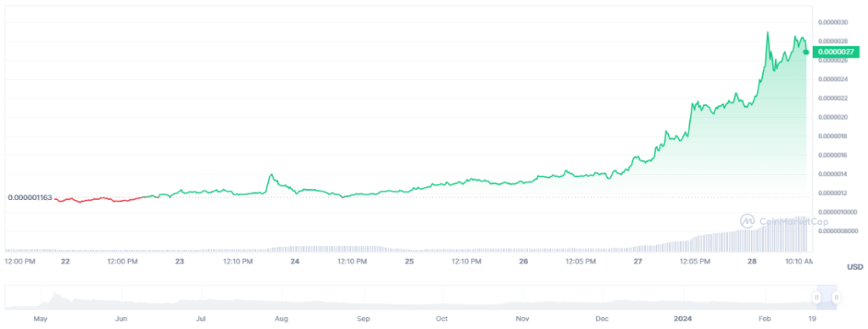Image resolution: width=868 pixels, height=329 pixels.
Task: Select 2024 in the range navigator
Action: click(x=682, y=319)
